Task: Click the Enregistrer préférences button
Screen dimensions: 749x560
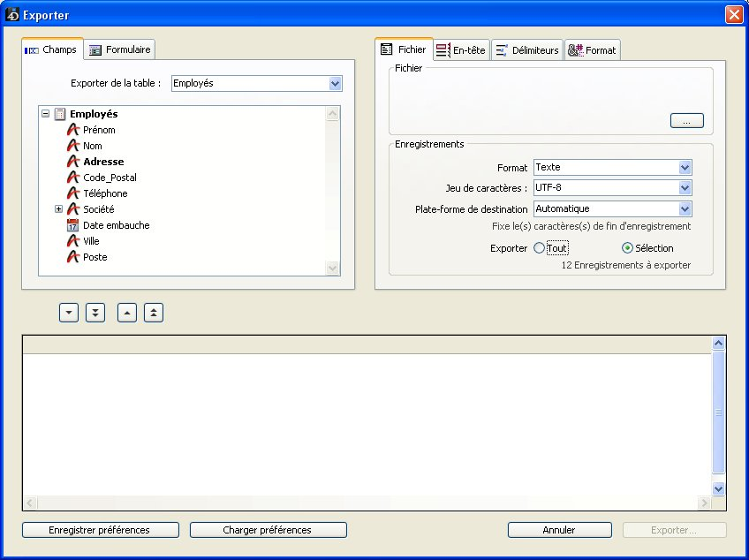Action: 100,530
